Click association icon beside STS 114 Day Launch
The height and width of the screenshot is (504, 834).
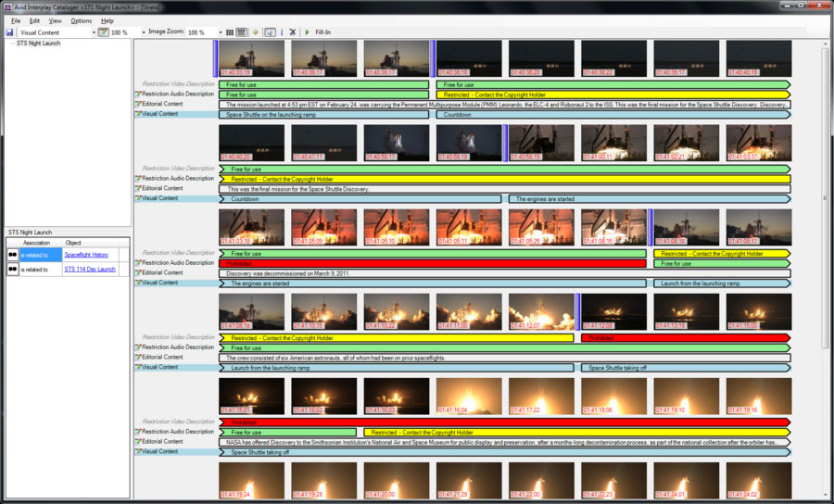coord(13,270)
